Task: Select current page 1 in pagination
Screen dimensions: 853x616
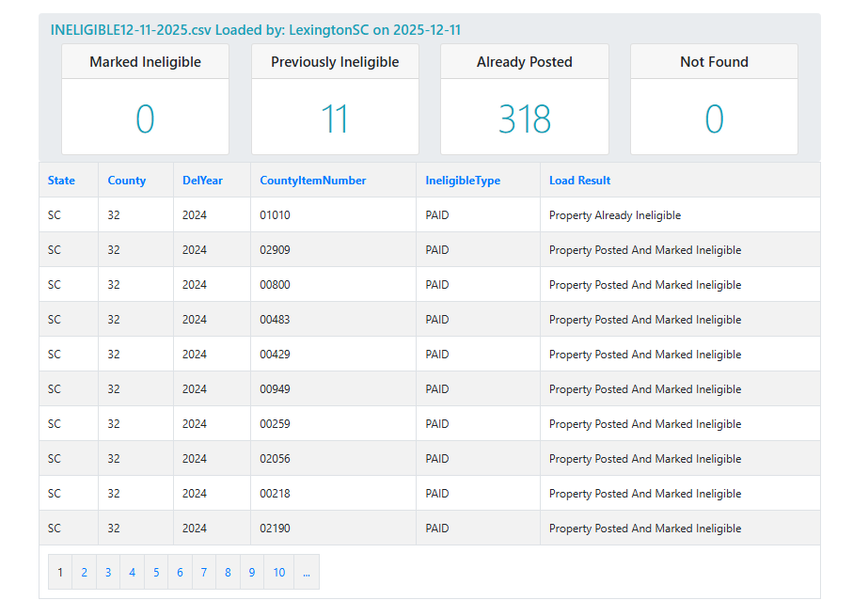Action: (x=60, y=572)
